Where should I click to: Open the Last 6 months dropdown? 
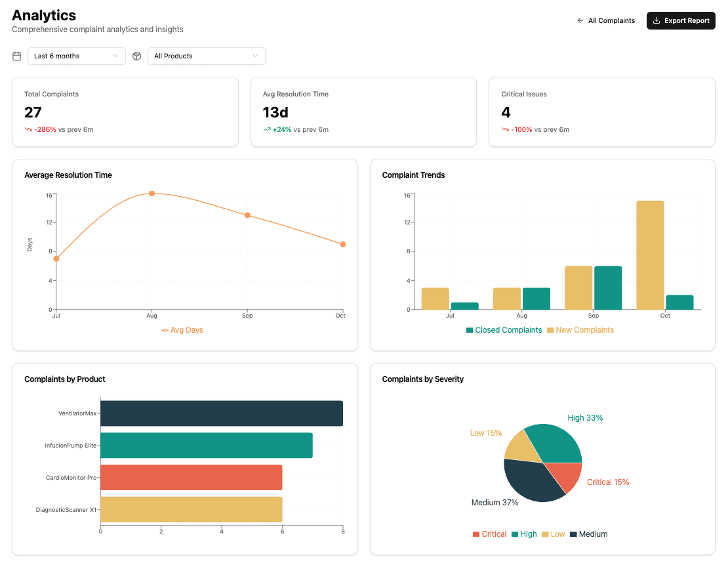click(77, 56)
